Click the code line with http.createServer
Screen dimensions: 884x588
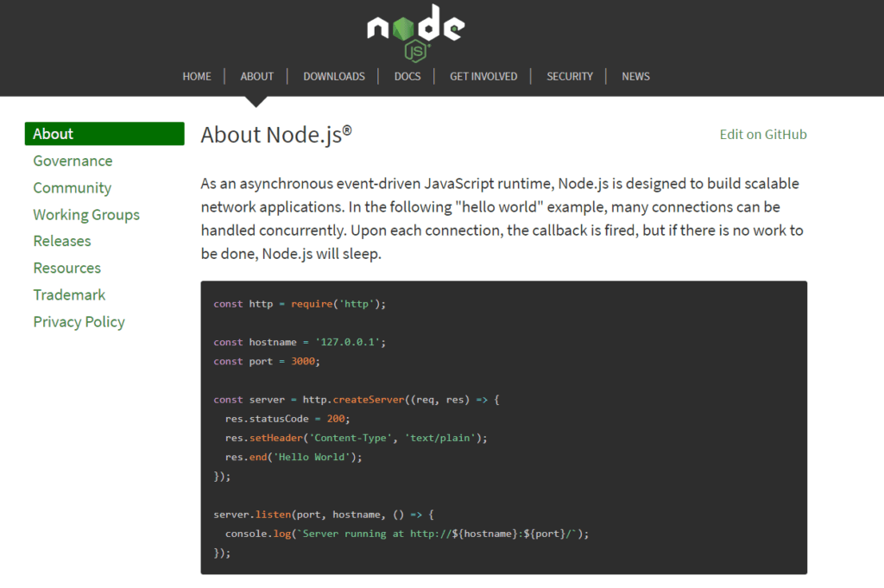[x=357, y=400]
